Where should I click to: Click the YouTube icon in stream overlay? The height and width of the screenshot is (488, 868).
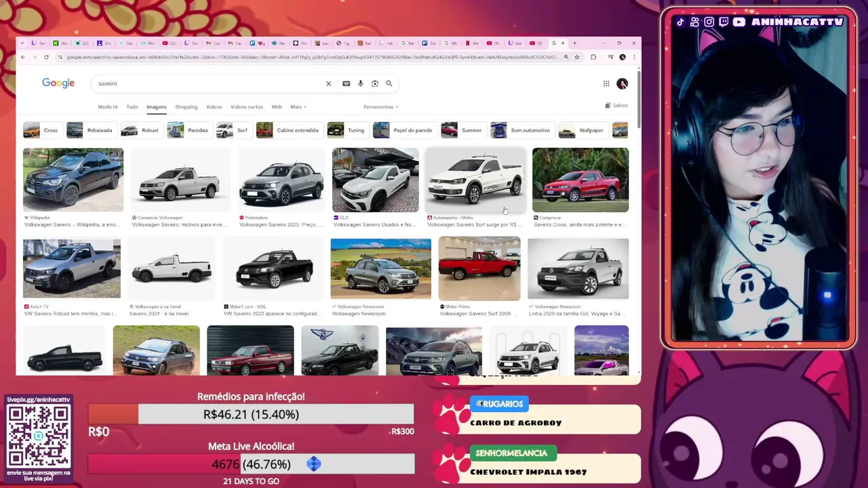coord(738,22)
